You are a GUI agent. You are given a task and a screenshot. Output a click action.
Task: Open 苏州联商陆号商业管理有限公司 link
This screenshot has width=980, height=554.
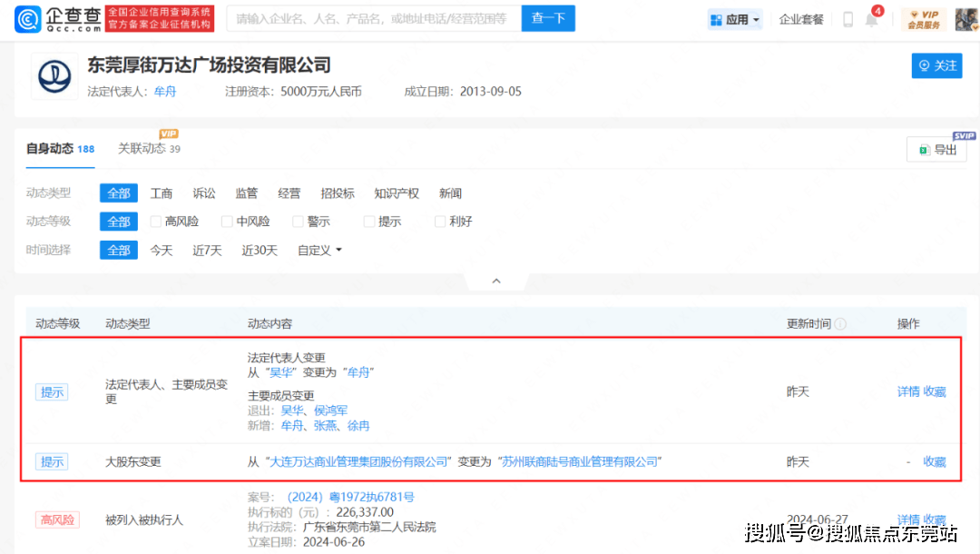(580, 462)
